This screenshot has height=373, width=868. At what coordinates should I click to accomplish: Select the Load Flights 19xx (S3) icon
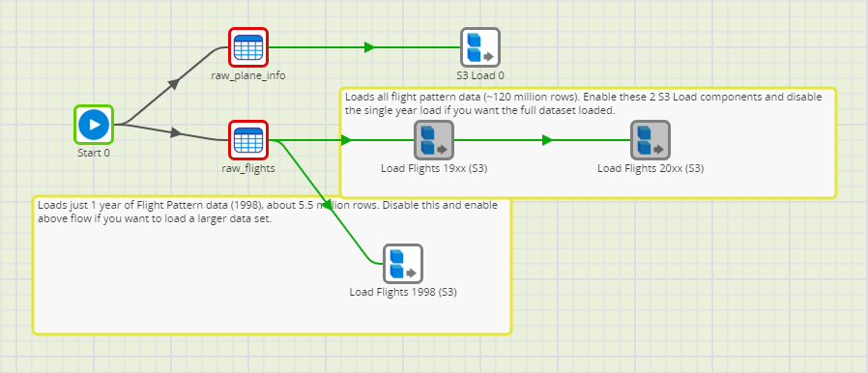(434, 140)
